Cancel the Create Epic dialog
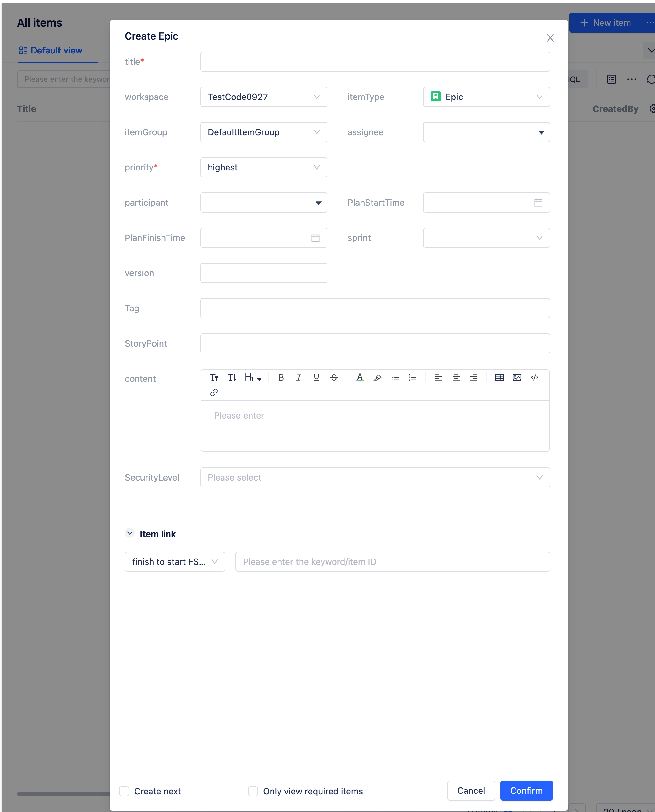The width and height of the screenshot is (655, 812). [x=471, y=791]
